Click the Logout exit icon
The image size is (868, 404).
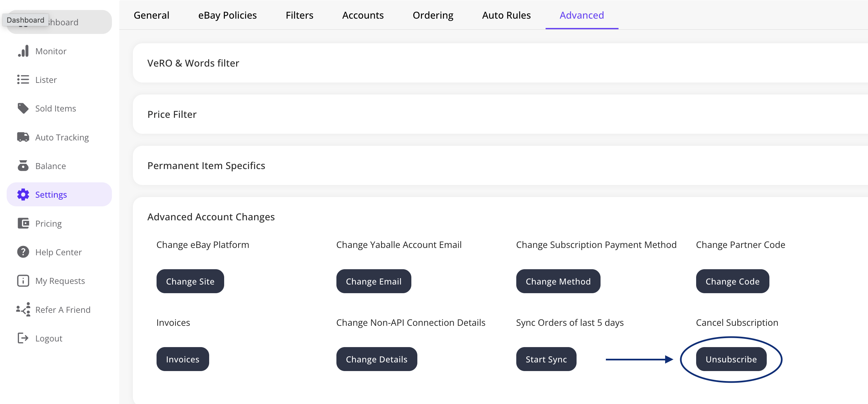[23, 338]
